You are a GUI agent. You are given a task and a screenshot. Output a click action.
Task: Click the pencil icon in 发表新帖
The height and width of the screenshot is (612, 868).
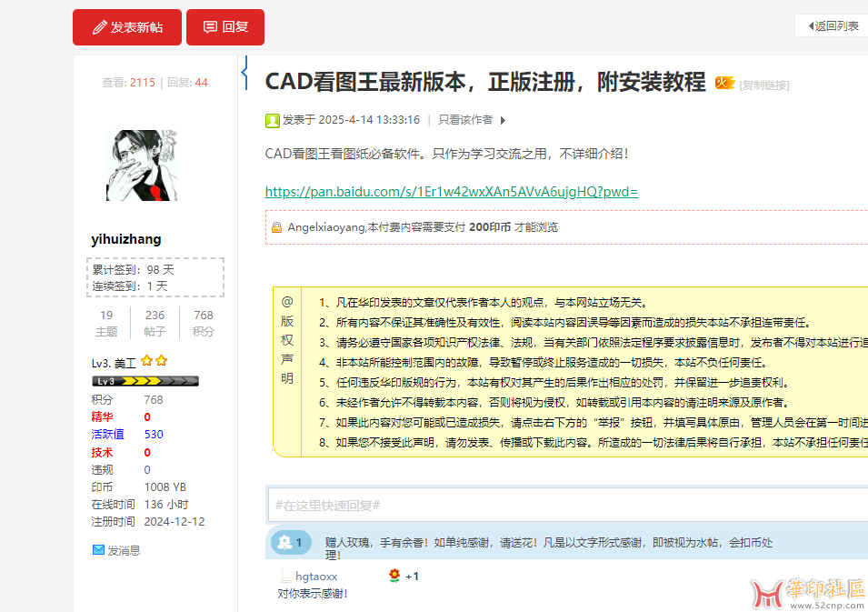(100, 27)
